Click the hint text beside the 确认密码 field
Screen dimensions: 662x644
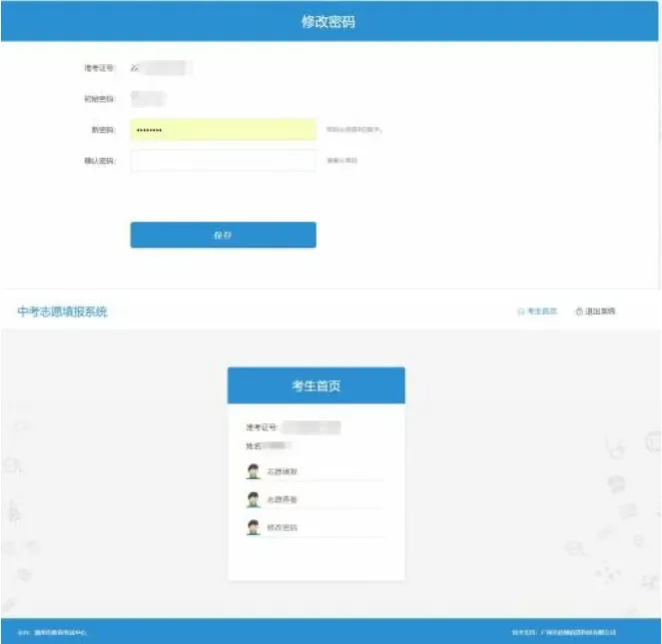[x=341, y=161]
